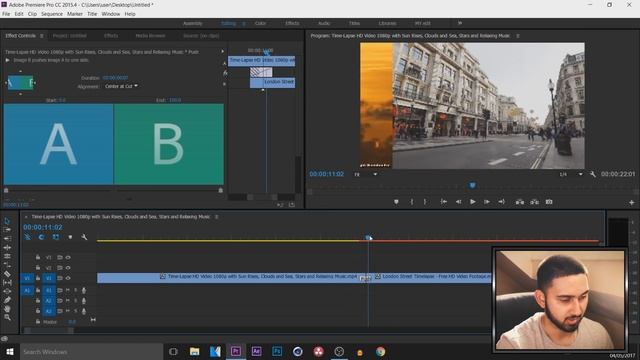Mark Out point in Program Monitor
Viewport: 640px width, 360px height.
coord(425,202)
